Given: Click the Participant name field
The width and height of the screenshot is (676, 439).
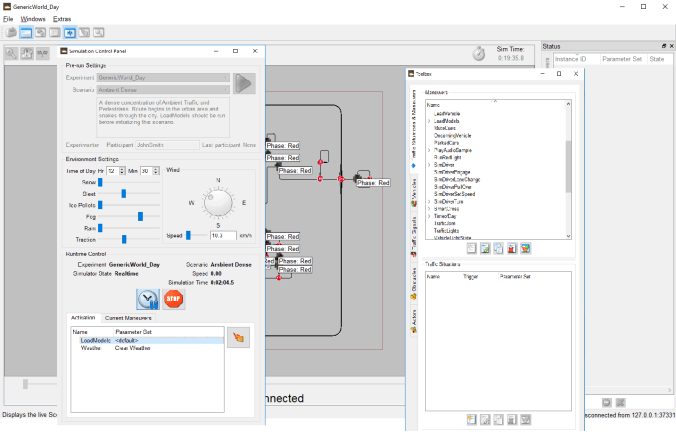Looking at the screenshot, I should (x=167, y=145).
